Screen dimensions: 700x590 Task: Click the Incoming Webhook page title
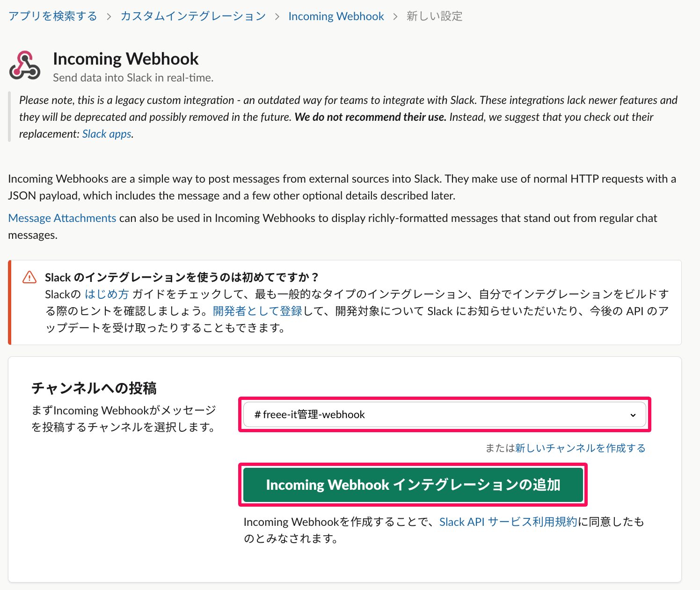click(126, 59)
